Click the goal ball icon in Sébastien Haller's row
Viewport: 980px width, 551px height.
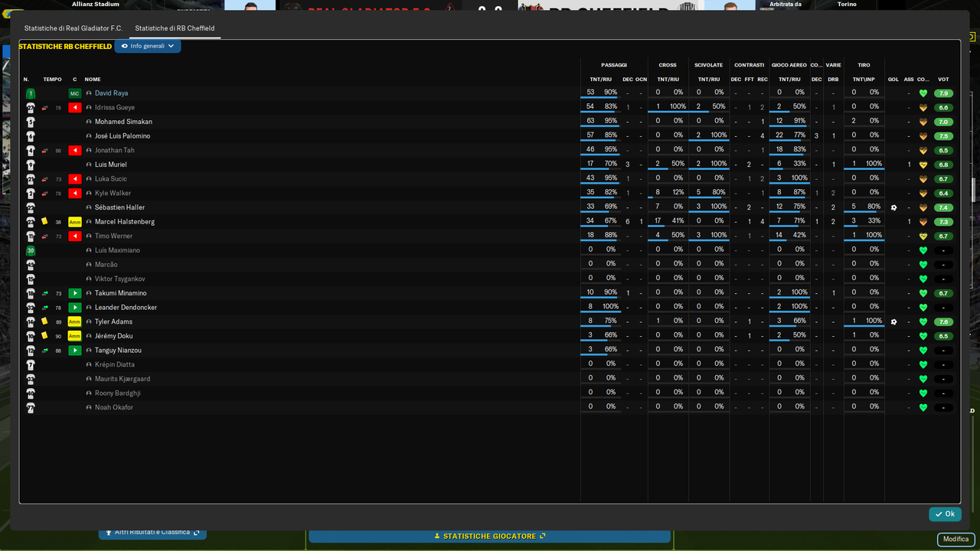pos(893,207)
